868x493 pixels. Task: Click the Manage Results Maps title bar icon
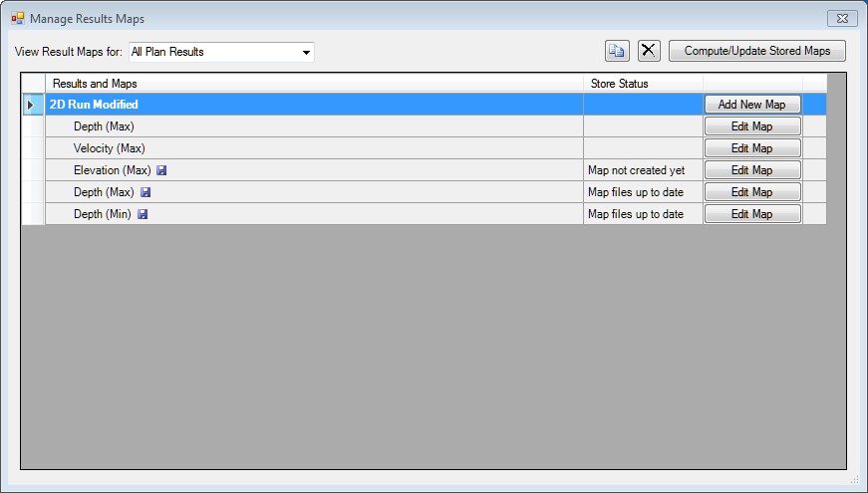pyautogui.click(x=17, y=18)
